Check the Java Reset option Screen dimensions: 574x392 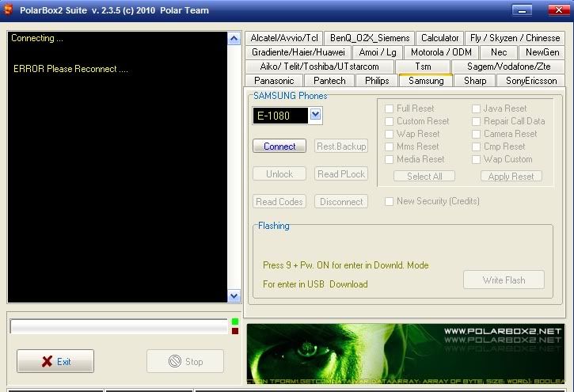pyautogui.click(x=476, y=108)
